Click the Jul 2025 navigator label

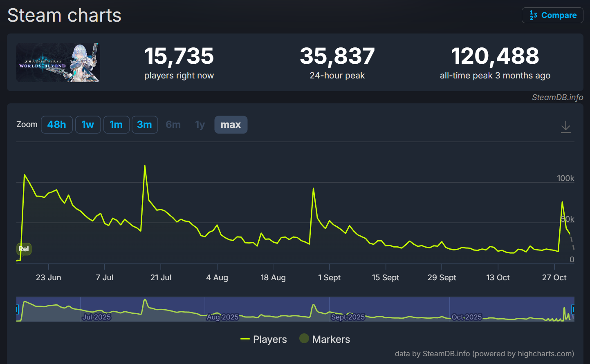tap(96, 317)
